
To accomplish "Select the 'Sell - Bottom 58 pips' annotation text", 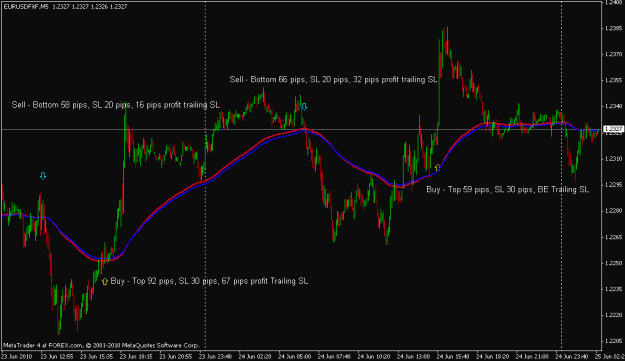I will [x=116, y=105].
